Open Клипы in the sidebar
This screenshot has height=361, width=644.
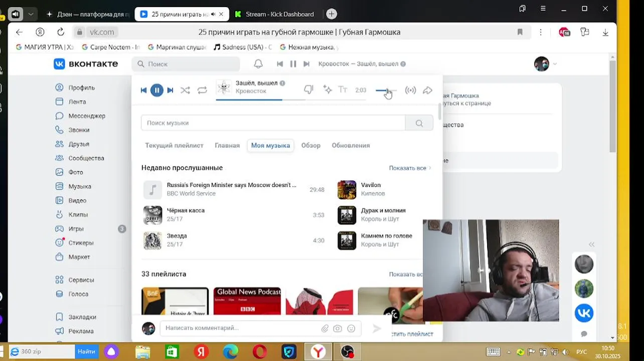pyautogui.click(x=72, y=214)
